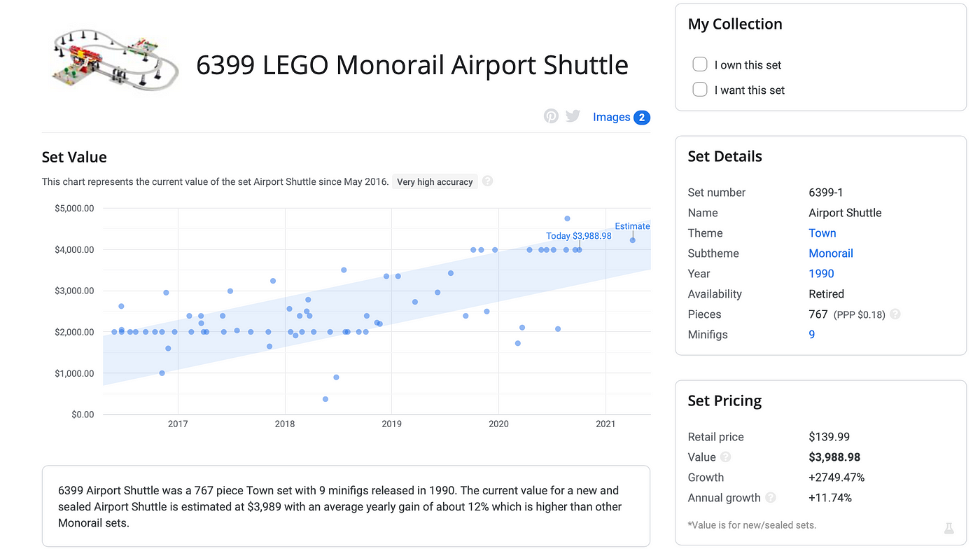
Task: Click the 767 pieces value
Action: (818, 314)
